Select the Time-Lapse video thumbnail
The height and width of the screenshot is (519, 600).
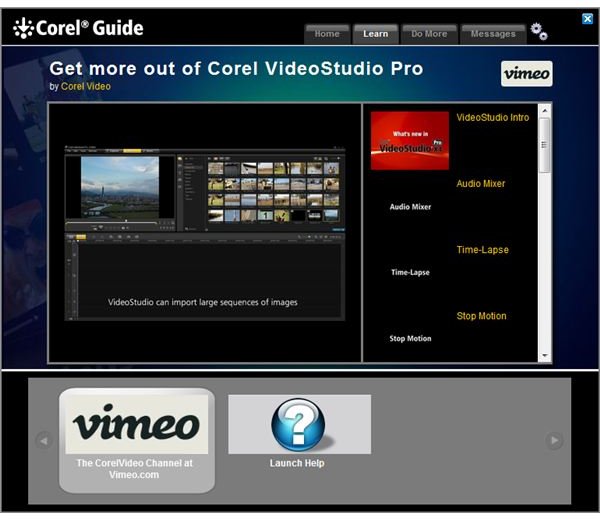[410, 273]
